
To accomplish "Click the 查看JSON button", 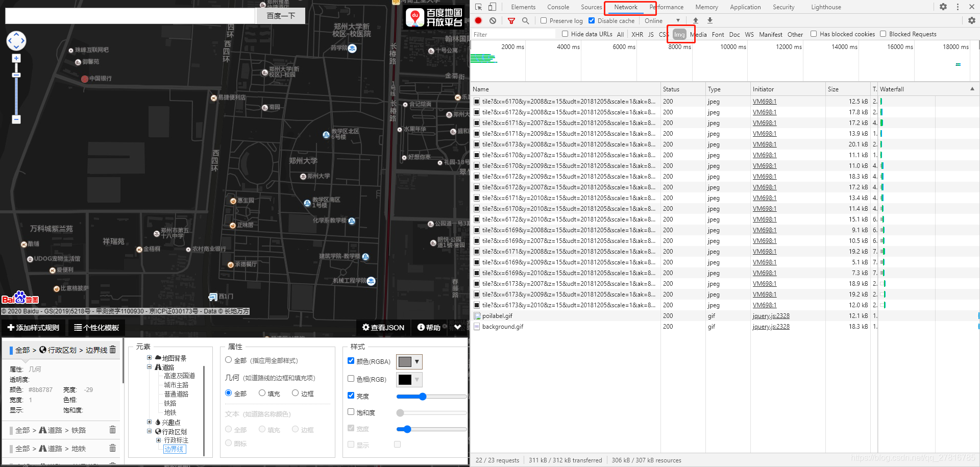I will tap(383, 328).
